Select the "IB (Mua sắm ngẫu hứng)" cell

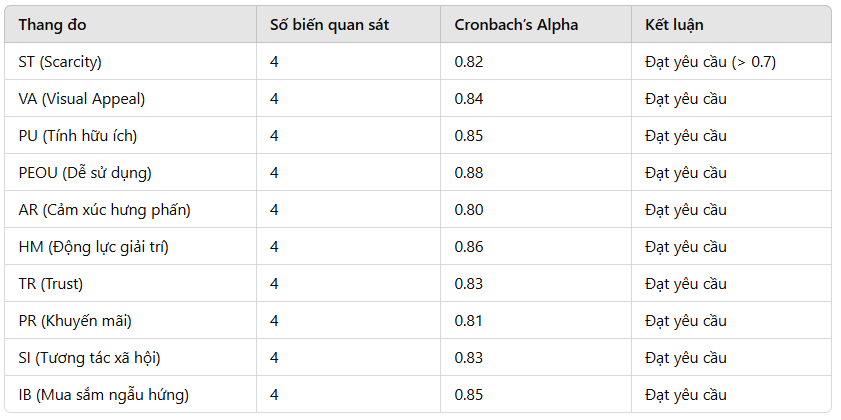[103, 395]
